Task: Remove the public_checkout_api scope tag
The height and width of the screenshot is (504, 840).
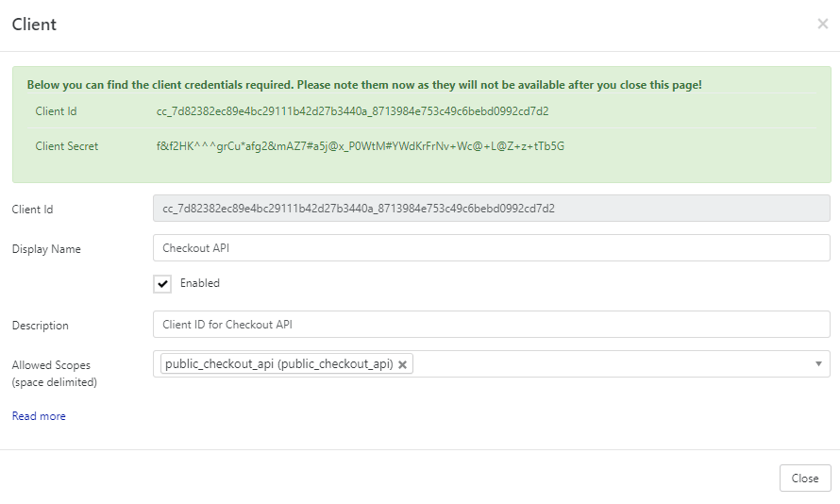Action: pos(403,364)
